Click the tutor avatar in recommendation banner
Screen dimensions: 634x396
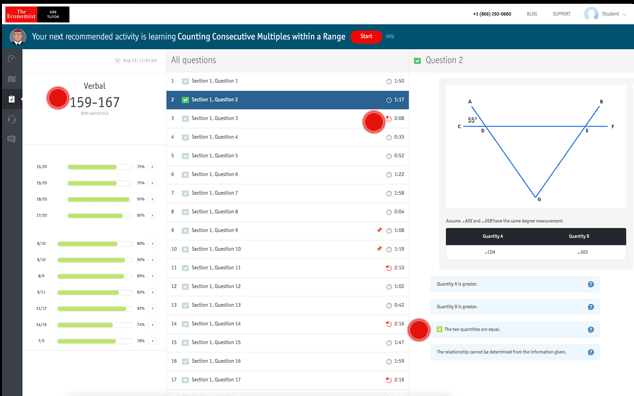[x=18, y=37]
